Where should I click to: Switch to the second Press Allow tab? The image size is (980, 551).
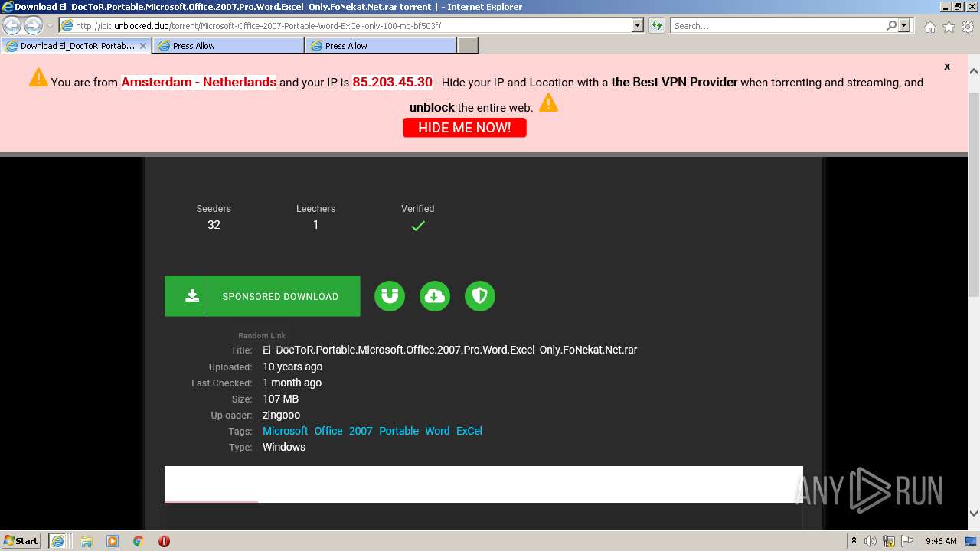(x=381, y=46)
